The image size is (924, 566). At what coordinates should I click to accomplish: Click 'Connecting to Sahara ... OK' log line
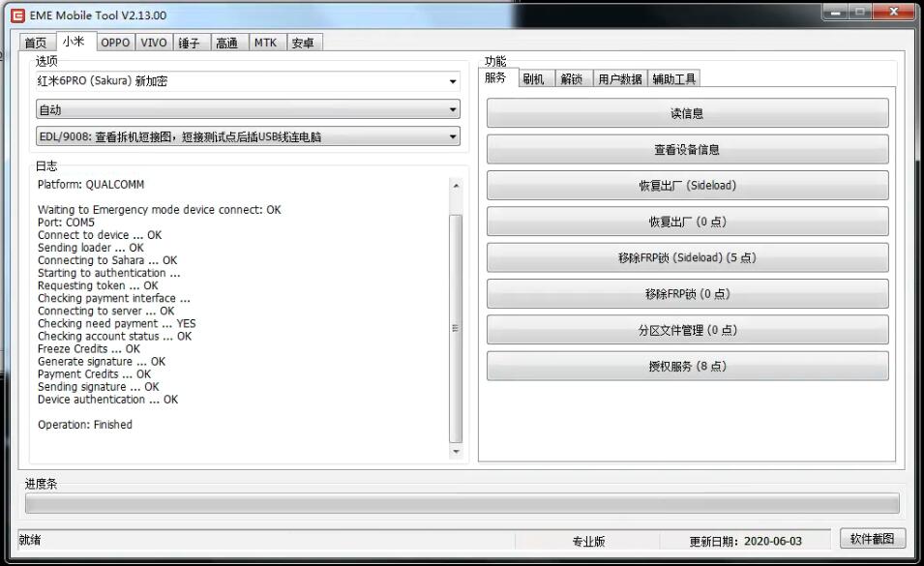coord(107,260)
